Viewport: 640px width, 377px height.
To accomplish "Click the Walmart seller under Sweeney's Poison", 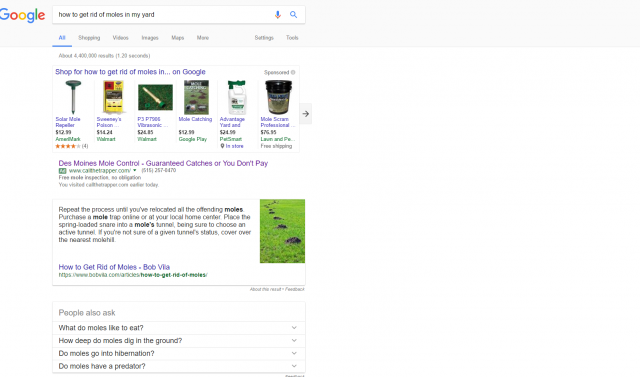I will (x=106, y=140).
